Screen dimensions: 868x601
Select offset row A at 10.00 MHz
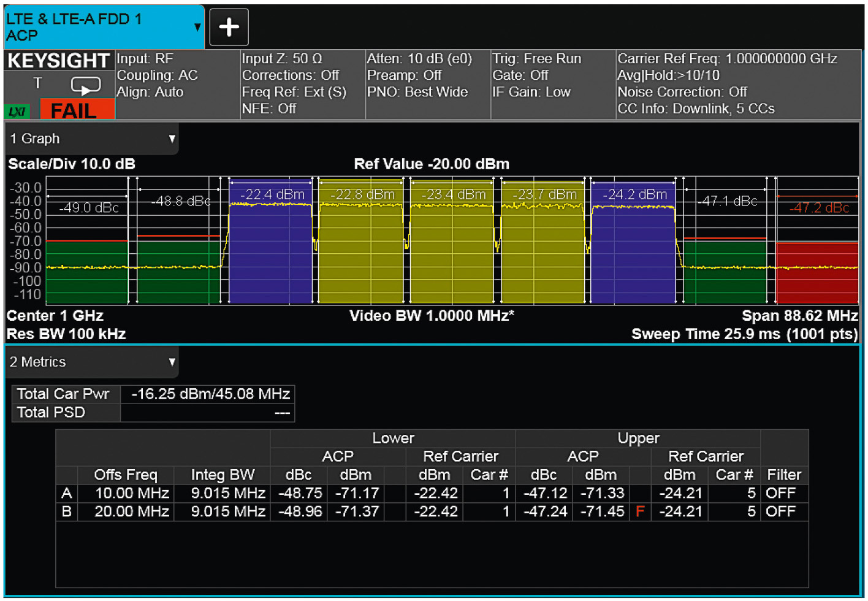(x=132, y=493)
